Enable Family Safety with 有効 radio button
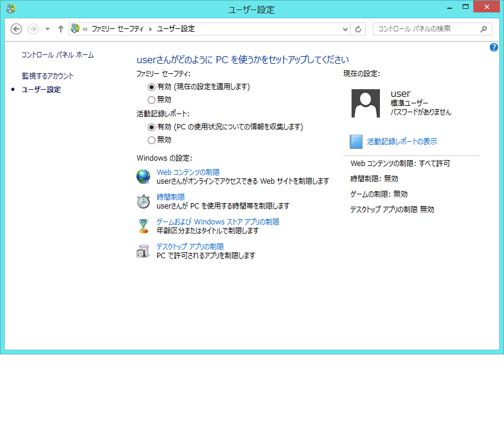The width and height of the screenshot is (504, 430). (x=152, y=87)
